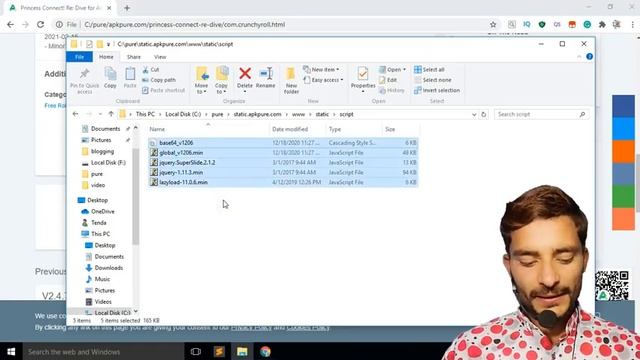Click the Windows Start button
The height and width of the screenshot is (360, 640).
point(11,351)
